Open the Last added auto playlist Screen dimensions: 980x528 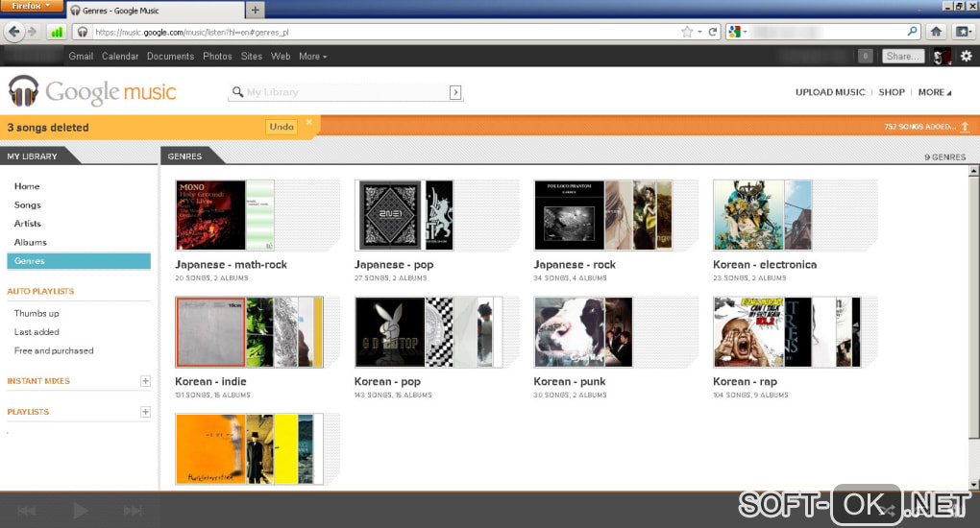pyautogui.click(x=37, y=332)
